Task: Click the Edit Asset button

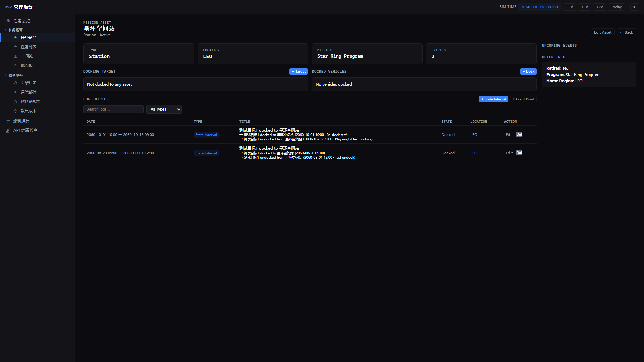Action: [603, 32]
